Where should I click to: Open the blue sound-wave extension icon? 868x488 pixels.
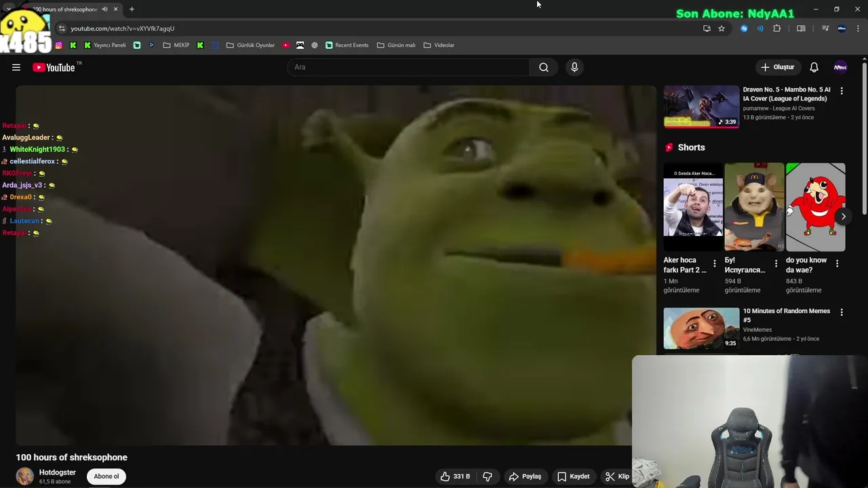760,28
